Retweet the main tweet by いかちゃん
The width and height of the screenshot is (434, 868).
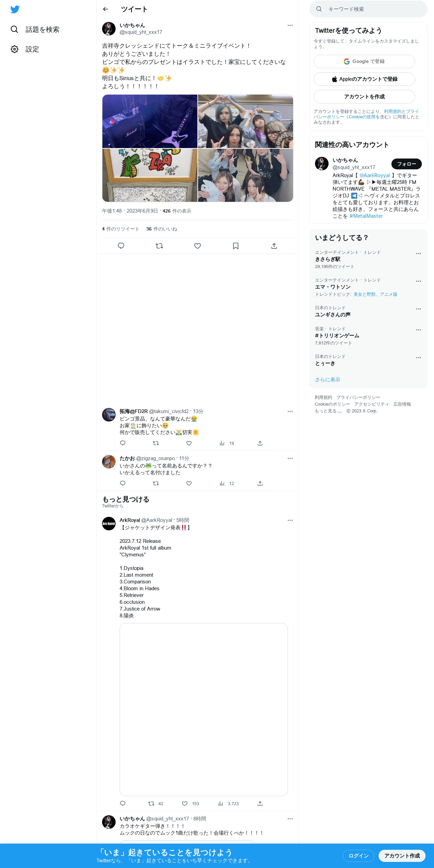pos(159,246)
